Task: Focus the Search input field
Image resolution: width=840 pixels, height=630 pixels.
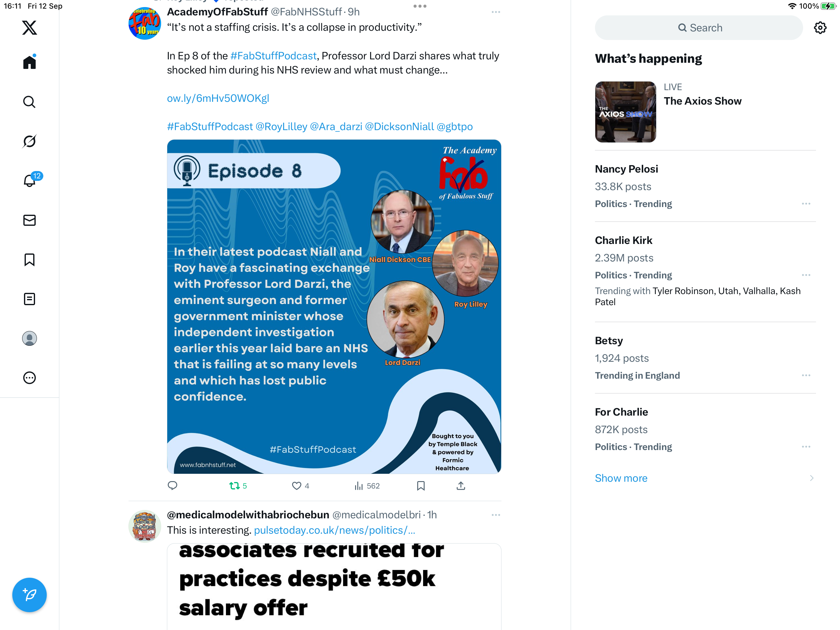Action: coord(699,28)
